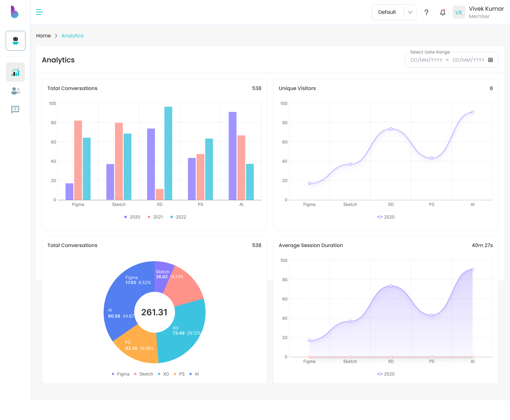Screen dimensions: 510x420
Task: Open the Default workspace dropdown
Action: point(387,12)
